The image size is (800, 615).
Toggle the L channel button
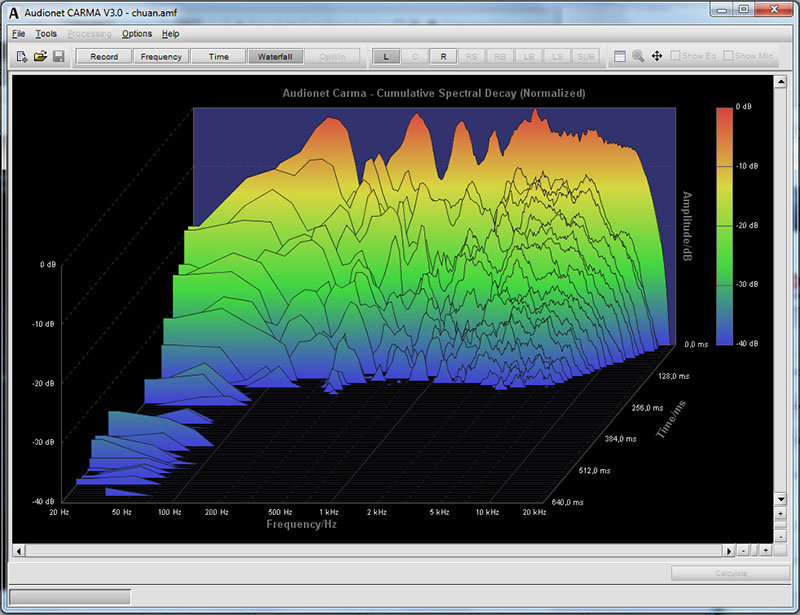tap(386, 57)
